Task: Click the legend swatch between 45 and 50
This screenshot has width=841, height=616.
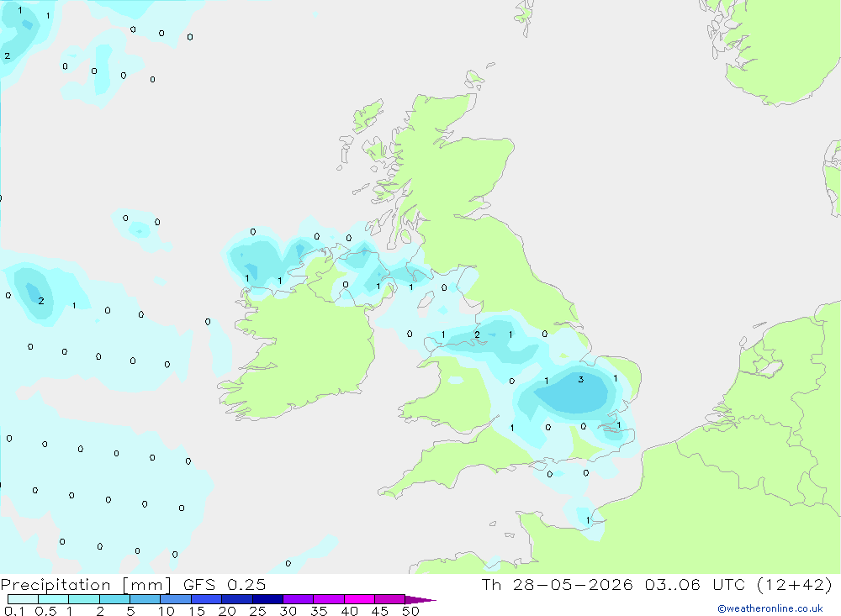Action: [x=389, y=599]
